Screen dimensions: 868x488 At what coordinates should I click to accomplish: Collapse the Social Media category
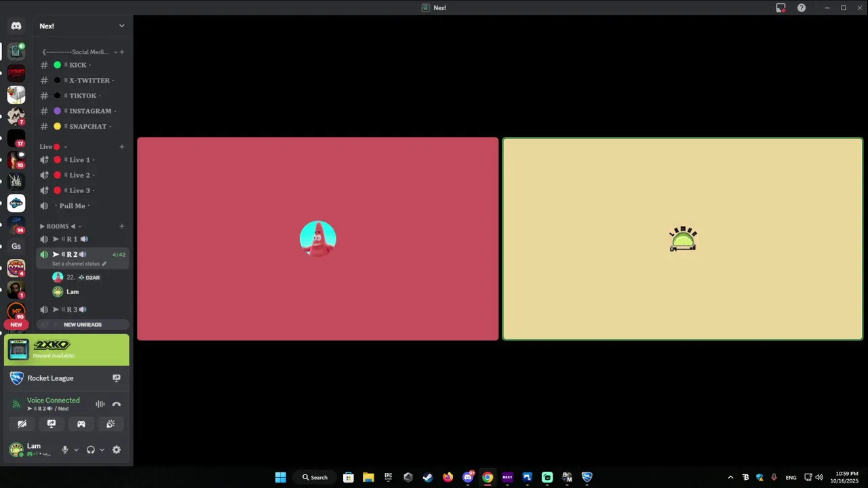tap(115, 52)
